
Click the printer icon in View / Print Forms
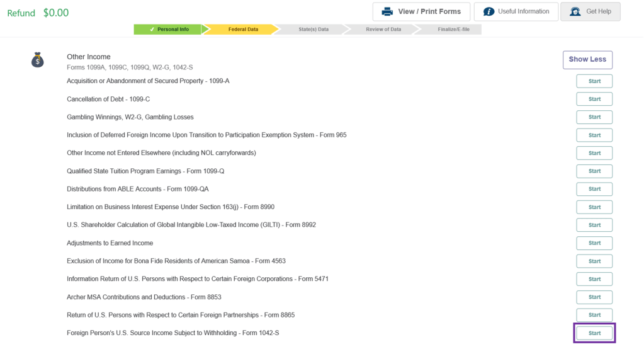click(387, 11)
